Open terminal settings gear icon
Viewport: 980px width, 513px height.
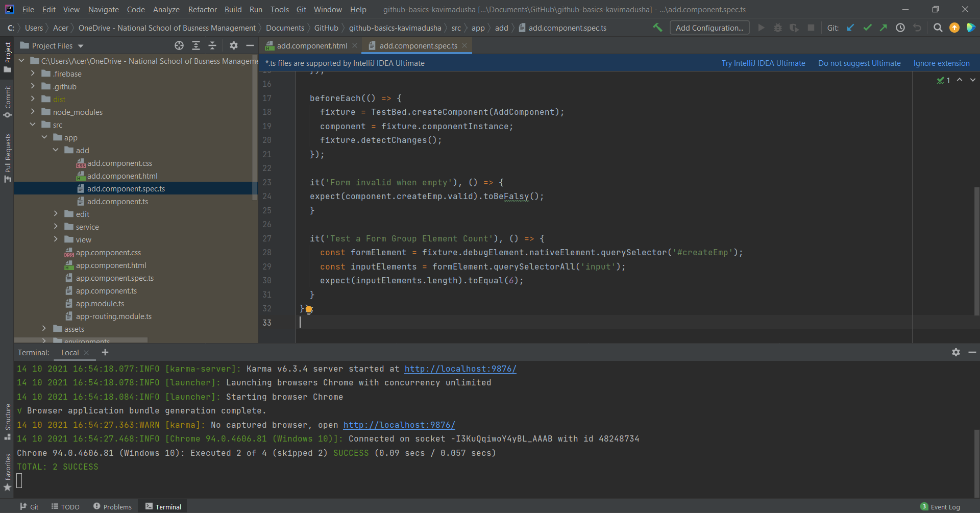[955, 352]
